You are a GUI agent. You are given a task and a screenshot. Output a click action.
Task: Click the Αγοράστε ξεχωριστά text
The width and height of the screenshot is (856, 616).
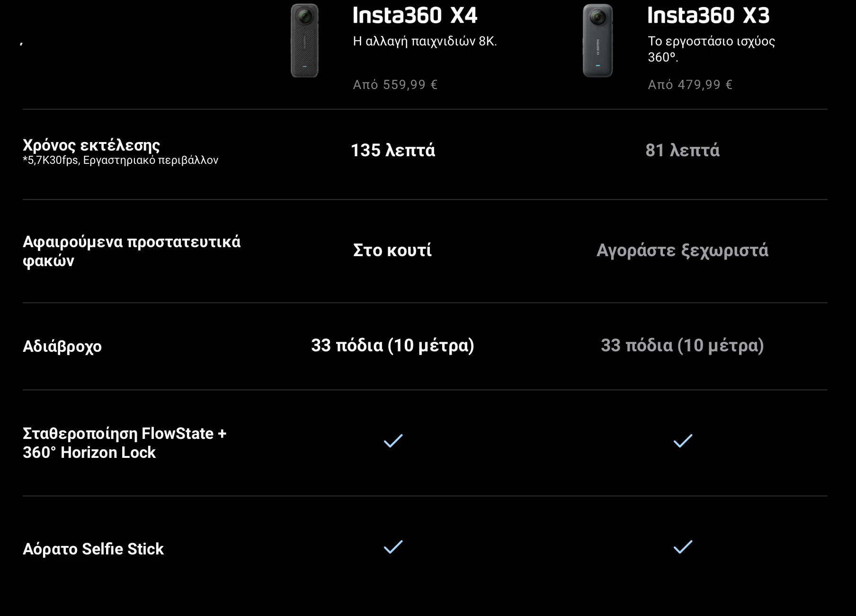[682, 250]
